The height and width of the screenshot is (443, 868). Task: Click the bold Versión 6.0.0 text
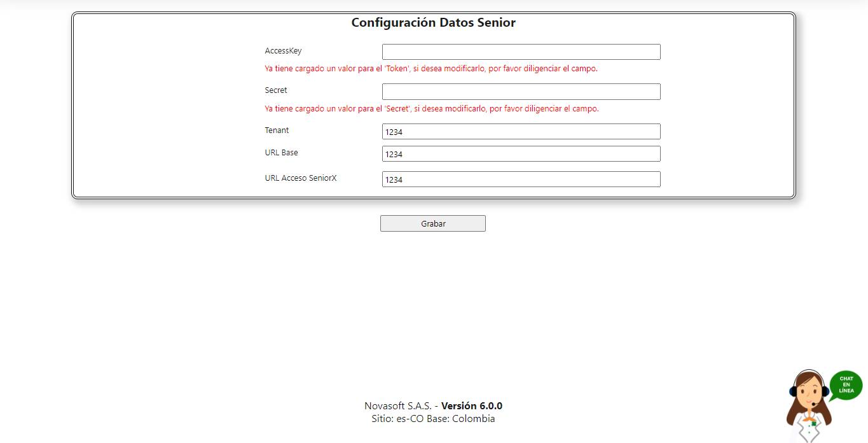click(472, 406)
